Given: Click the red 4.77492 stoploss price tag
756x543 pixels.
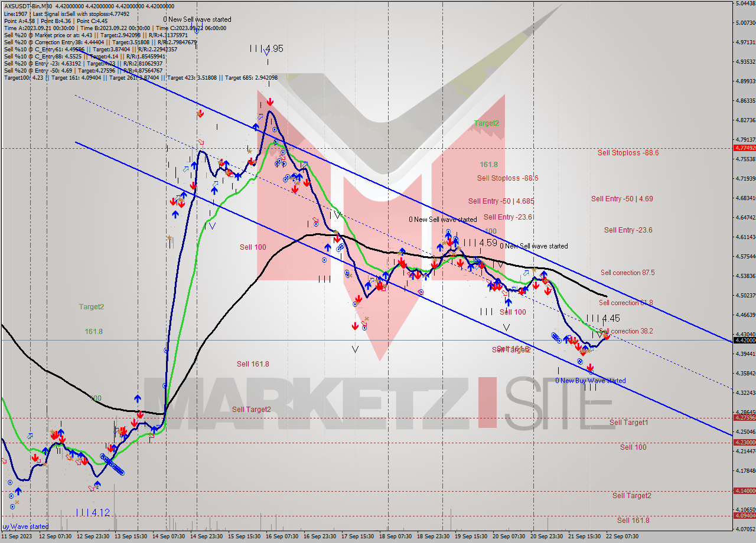Looking at the screenshot, I should (x=744, y=148).
